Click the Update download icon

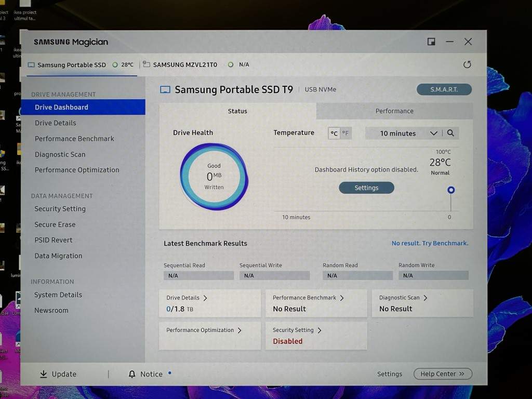pos(44,374)
